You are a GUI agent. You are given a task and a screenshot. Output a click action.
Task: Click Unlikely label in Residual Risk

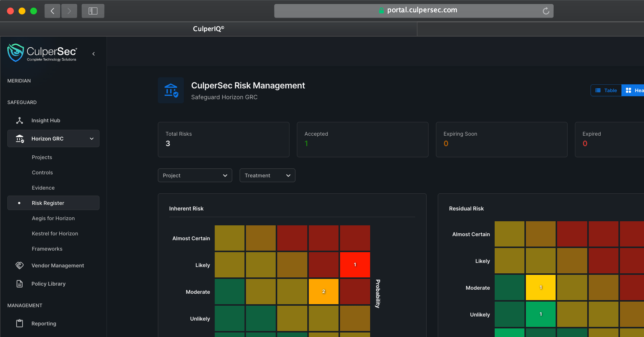[480, 315]
